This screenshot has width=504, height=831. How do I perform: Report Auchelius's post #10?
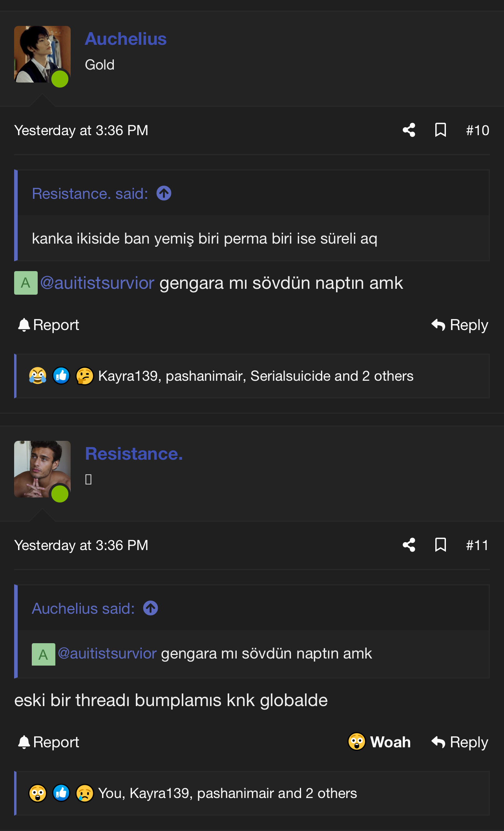tap(49, 325)
